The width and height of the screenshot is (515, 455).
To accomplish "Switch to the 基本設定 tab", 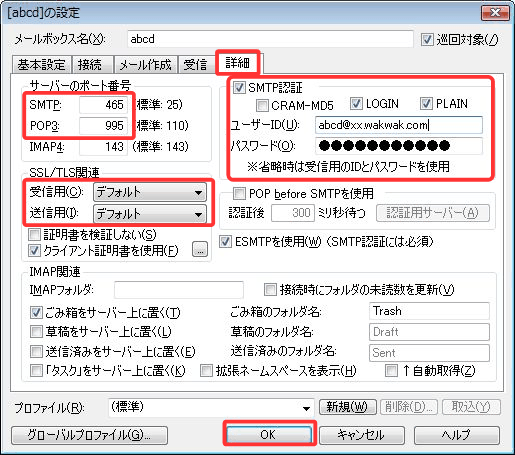I will point(42,64).
